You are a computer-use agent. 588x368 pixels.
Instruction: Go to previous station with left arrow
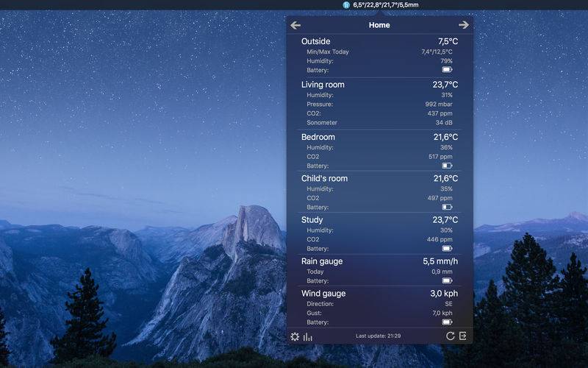(x=295, y=25)
